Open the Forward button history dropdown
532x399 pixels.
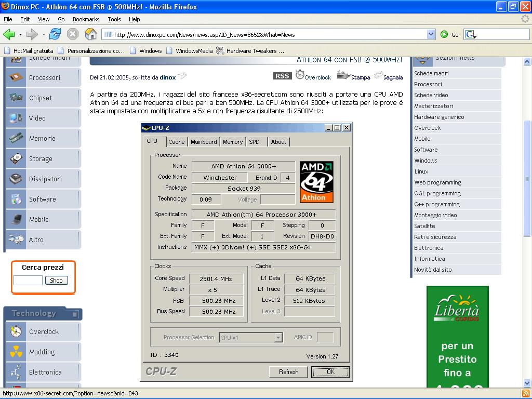tap(44, 35)
